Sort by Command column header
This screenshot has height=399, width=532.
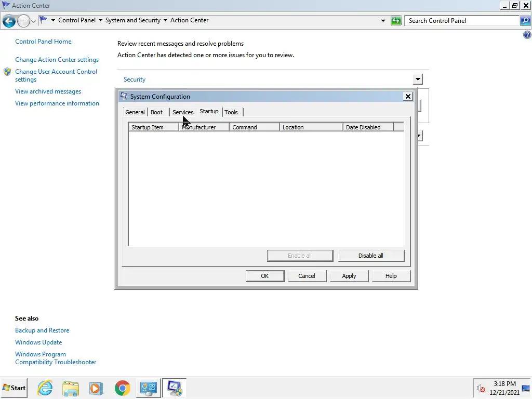pyautogui.click(x=254, y=127)
